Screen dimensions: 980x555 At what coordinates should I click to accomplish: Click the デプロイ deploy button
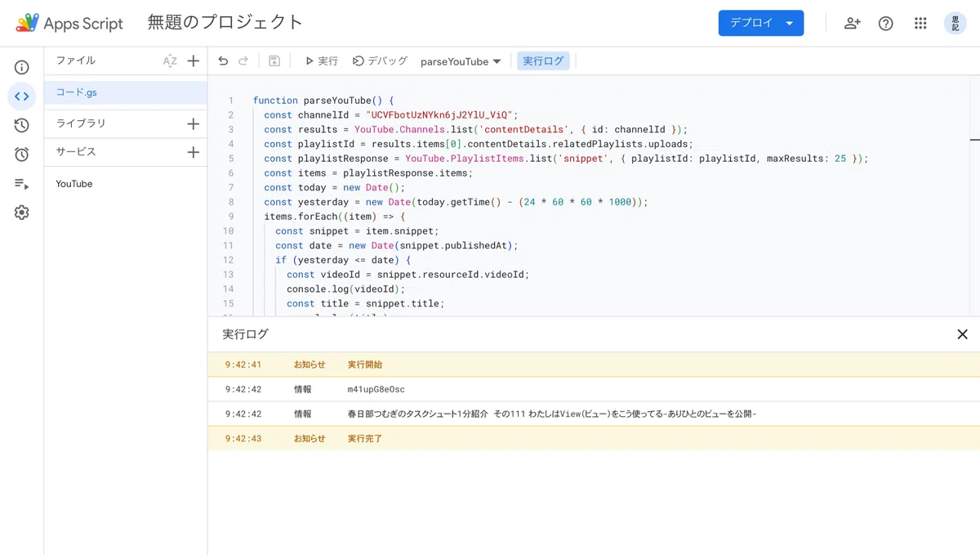[761, 23]
